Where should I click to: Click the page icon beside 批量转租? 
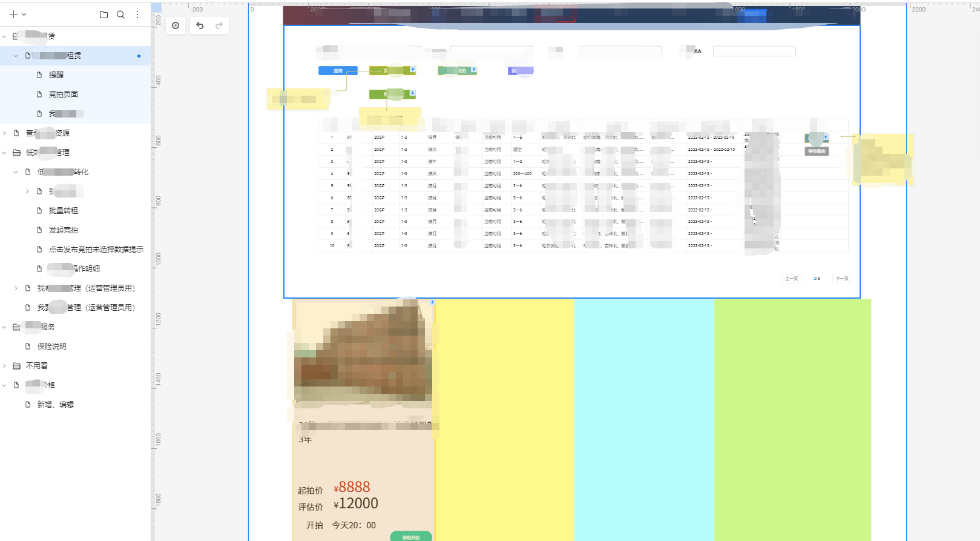click(39, 211)
